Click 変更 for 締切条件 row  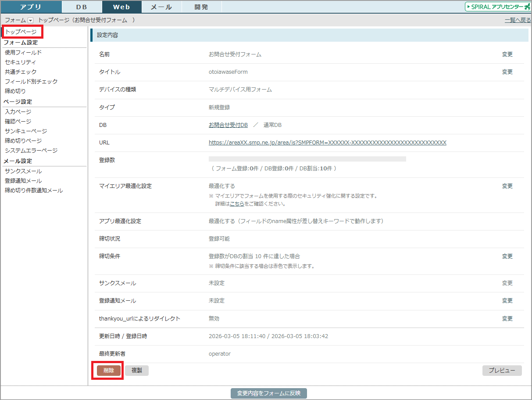coord(507,256)
